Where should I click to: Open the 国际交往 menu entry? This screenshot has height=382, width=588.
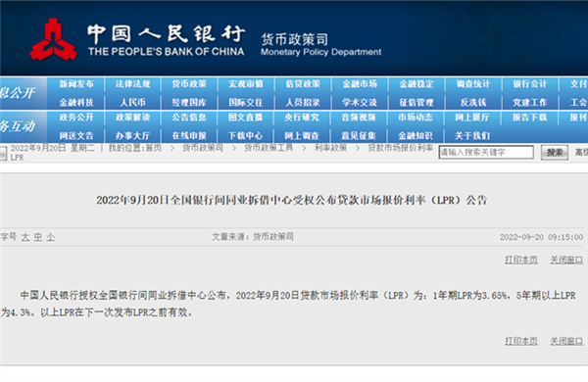246,102
